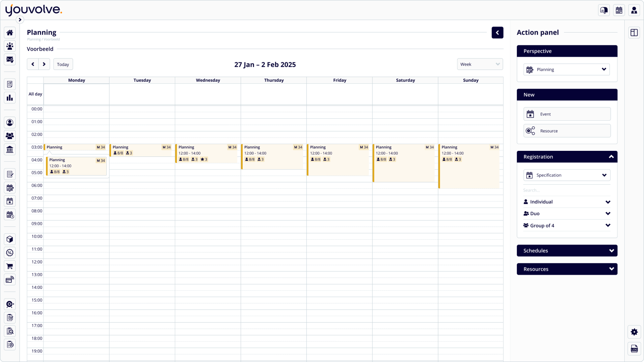Image resolution: width=644 pixels, height=362 pixels.
Task: Open the Perspective Planning dropdown
Action: click(x=567, y=70)
